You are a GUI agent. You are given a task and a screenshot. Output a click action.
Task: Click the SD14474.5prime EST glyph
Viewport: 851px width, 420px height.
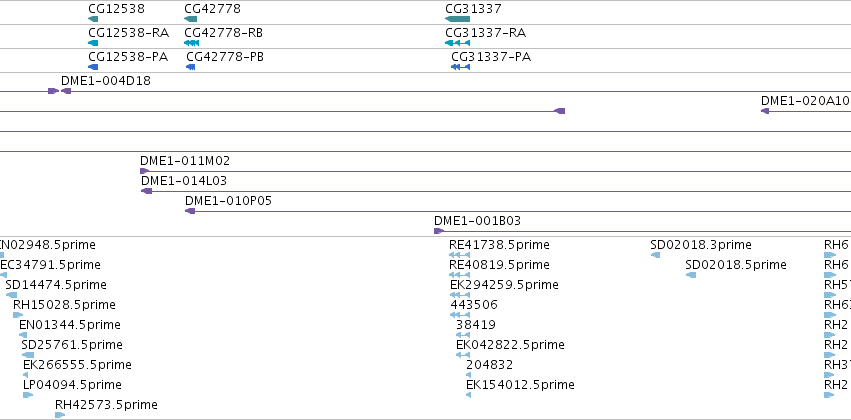[x=11, y=295]
